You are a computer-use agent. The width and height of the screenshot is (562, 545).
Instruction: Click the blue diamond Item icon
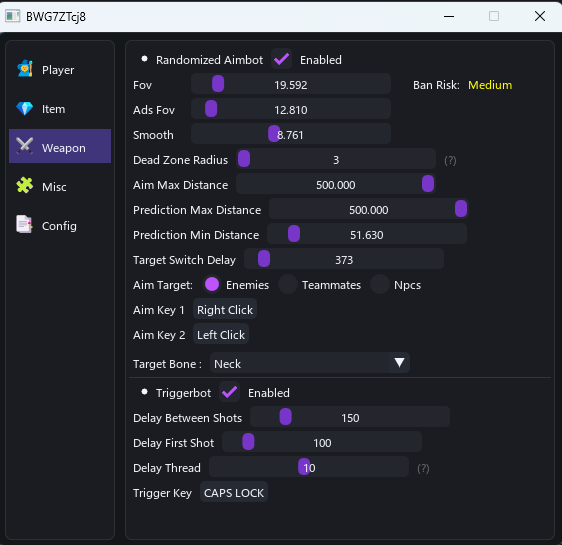tap(25, 108)
